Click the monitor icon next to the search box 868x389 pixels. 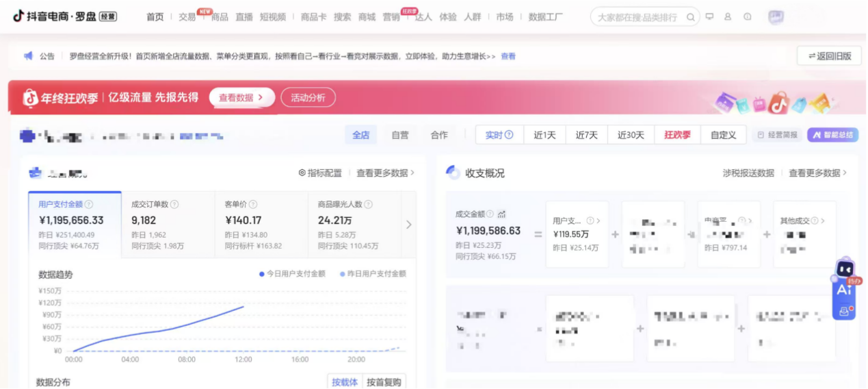(709, 17)
